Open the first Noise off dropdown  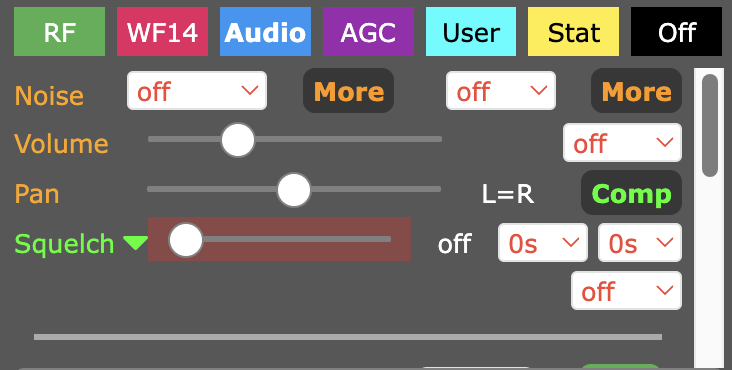click(197, 91)
